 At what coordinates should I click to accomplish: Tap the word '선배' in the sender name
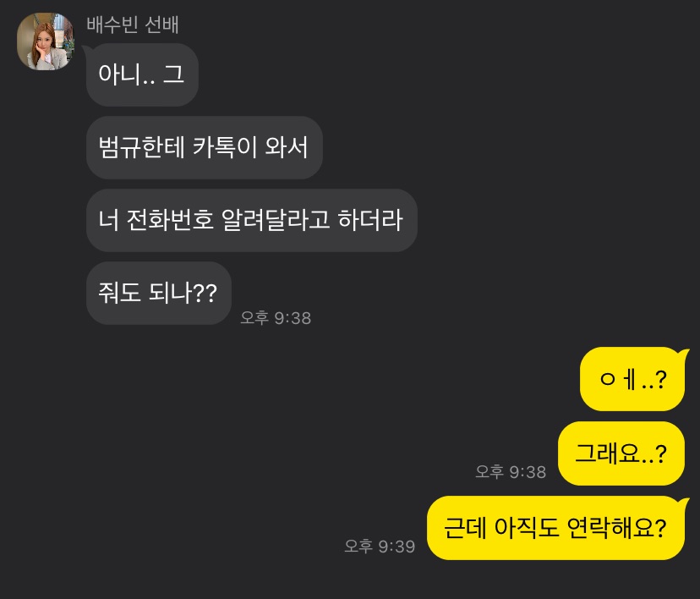pyautogui.click(x=162, y=25)
